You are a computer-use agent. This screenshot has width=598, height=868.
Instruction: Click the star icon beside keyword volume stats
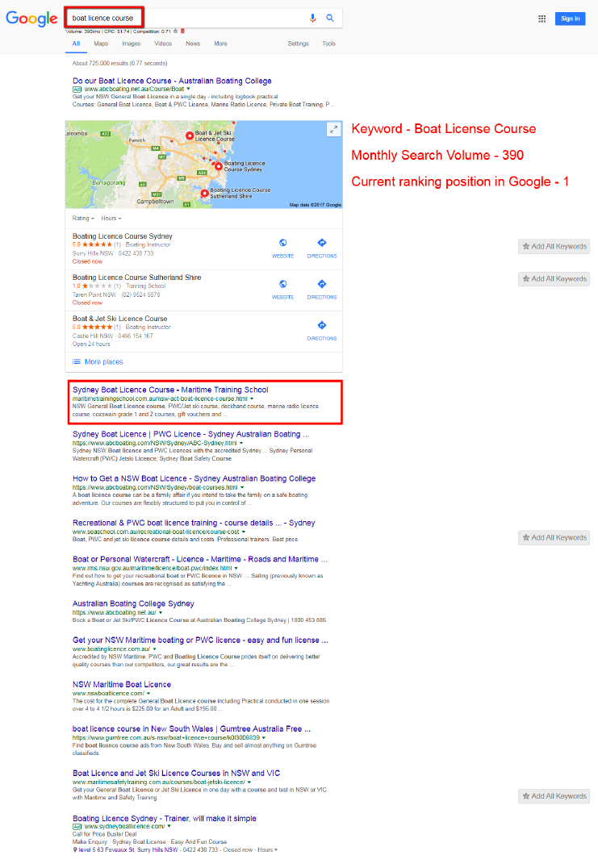coord(175,31)
